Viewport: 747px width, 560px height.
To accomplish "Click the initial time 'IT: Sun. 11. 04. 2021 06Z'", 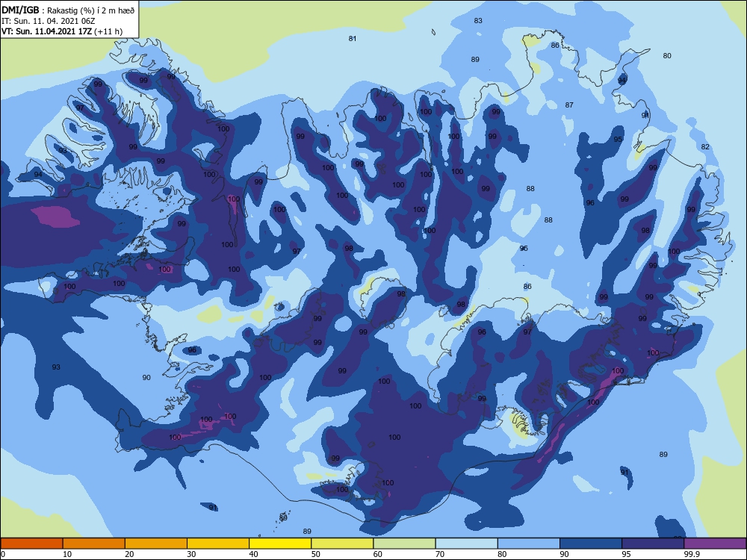I will (48, 21).
